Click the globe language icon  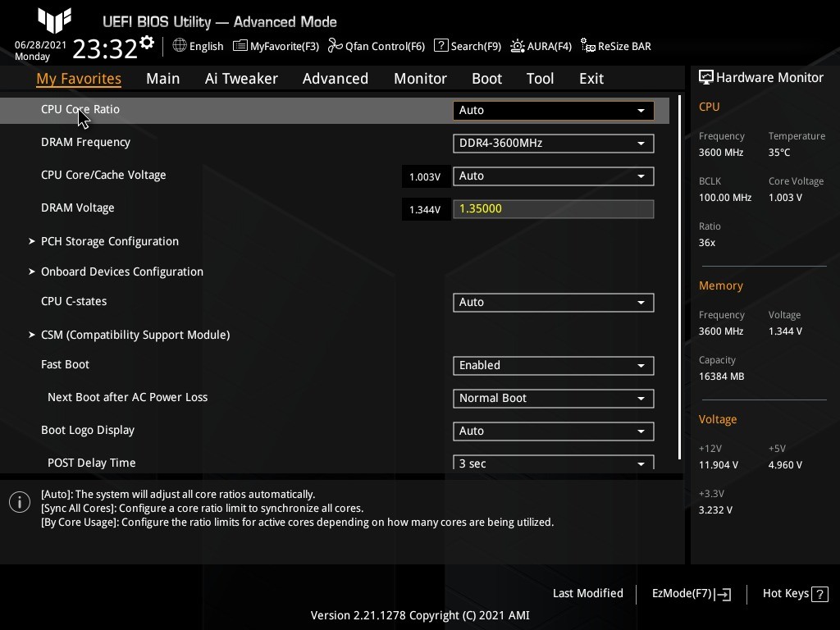(180, 46)
